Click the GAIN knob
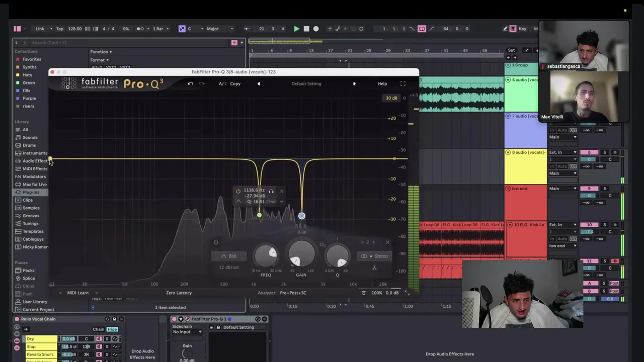 click(301, 254)
